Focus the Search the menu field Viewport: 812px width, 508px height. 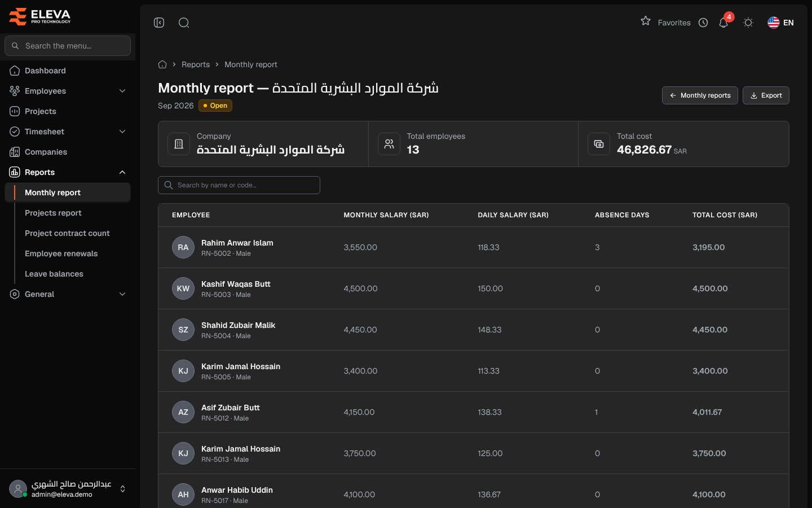(68, 46)
